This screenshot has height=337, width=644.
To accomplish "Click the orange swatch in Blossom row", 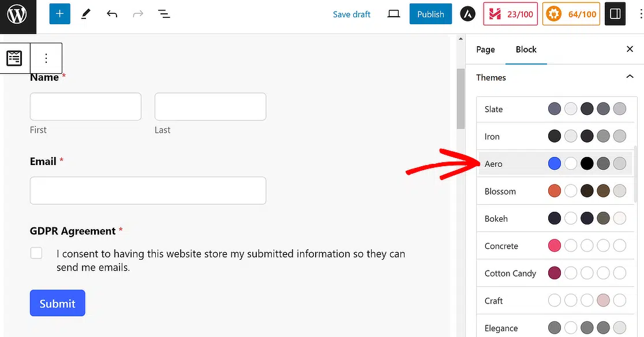I will click(x=554, y=191).
